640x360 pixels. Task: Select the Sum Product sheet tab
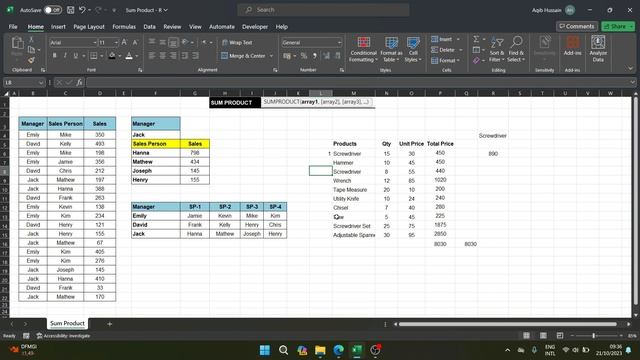click(x=67, y=323)
